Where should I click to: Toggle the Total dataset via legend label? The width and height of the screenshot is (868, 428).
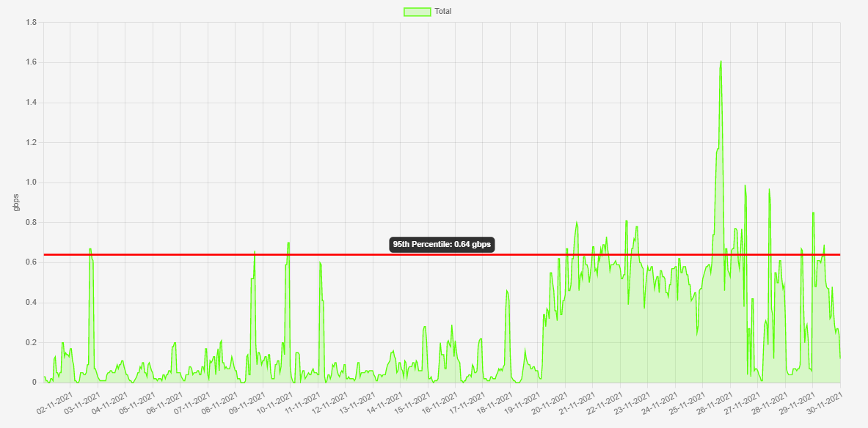click(x=442, y=11)
